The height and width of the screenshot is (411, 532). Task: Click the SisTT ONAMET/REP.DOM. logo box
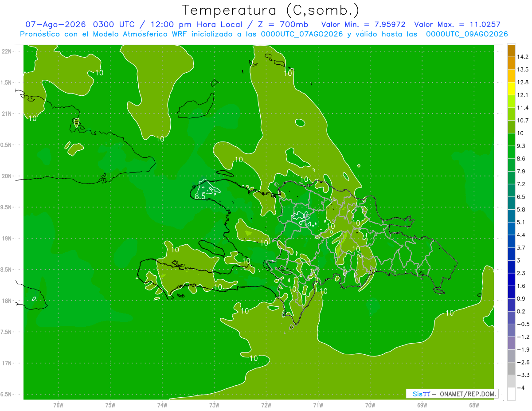tap(452, 394)
